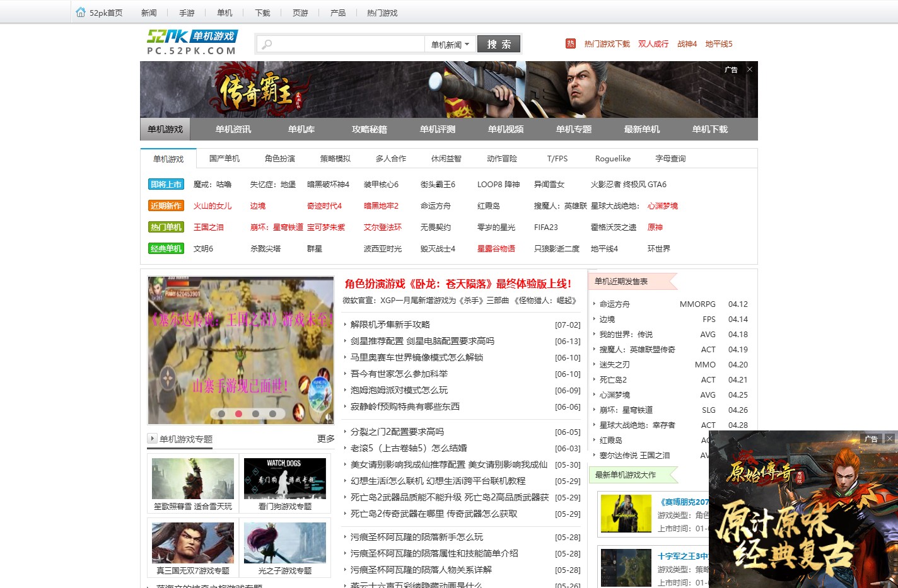
Task: Open headline 卧龙：苍天陨落 最终体验版上线
Action: (458, 284)
